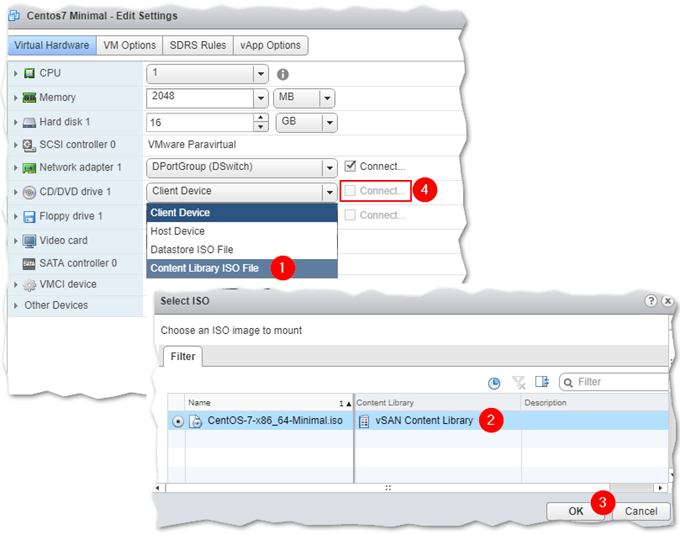This screenshot has height=535, width=680.
Task: Click the VMCI device gear icon
Action: click(x=29, y=285)
